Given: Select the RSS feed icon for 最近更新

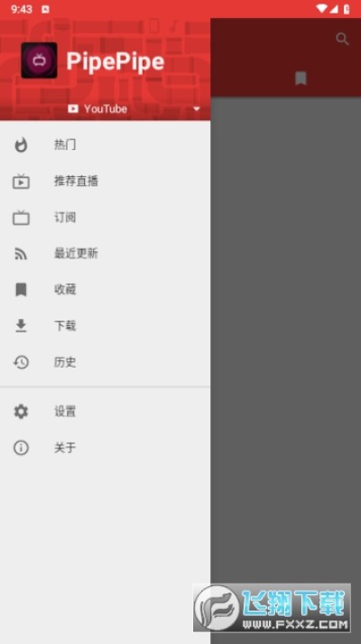Looking at the screenshot, I should pos(21,254).
